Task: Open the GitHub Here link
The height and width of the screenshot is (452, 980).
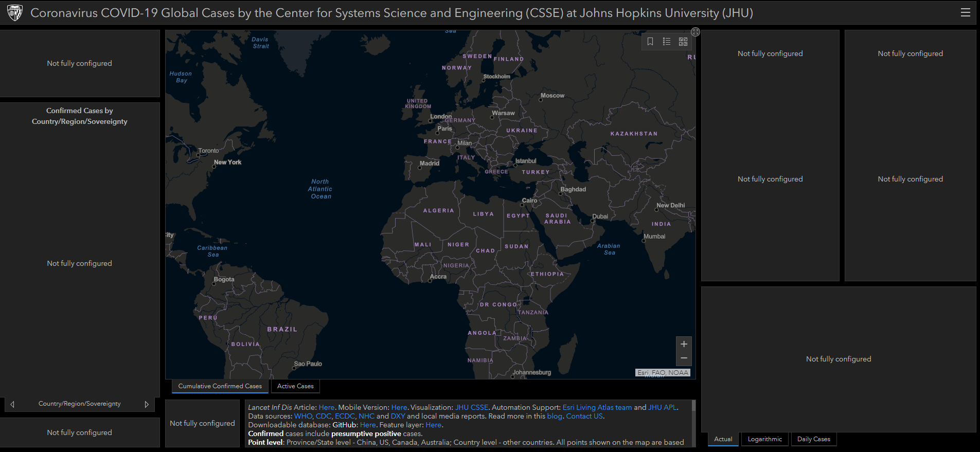Action: point(368,425)
